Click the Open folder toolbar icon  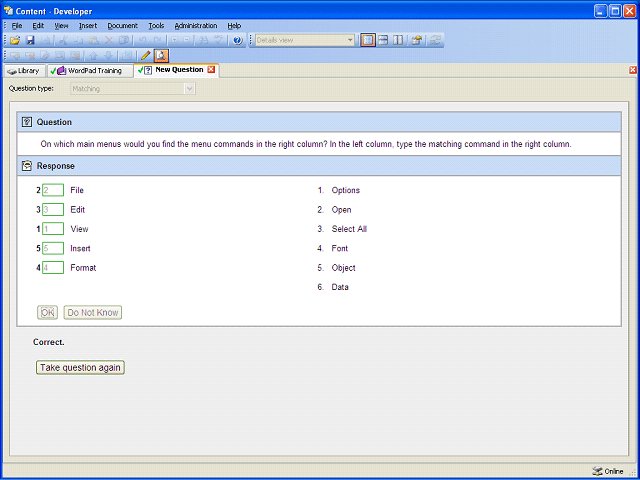coord(15,40)
